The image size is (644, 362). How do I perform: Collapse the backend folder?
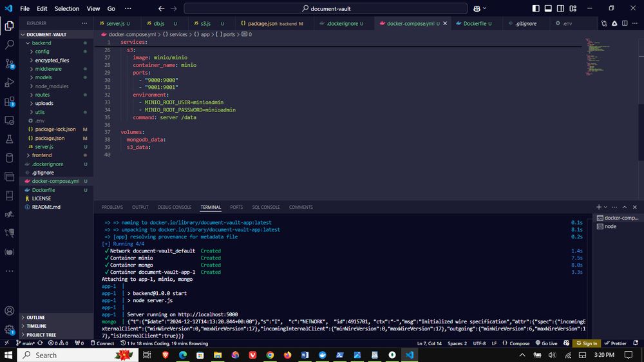(x=42, y=43)
